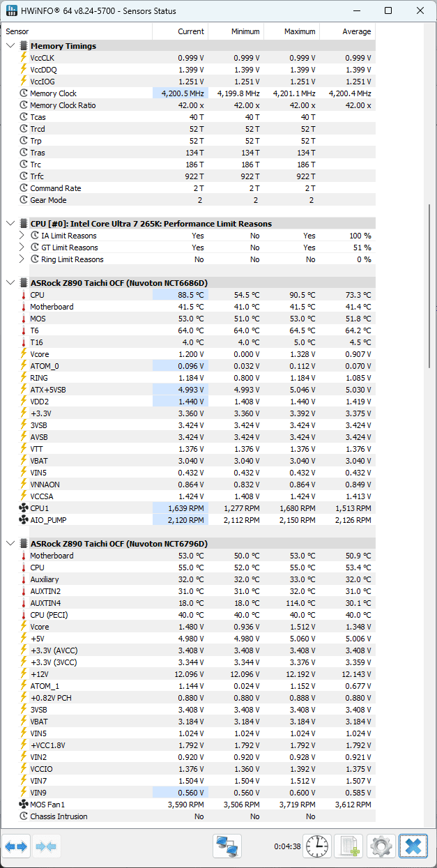437x868 pixels.
Task: Select the +VCC1.8V row
Action: [x=188, y=745]
